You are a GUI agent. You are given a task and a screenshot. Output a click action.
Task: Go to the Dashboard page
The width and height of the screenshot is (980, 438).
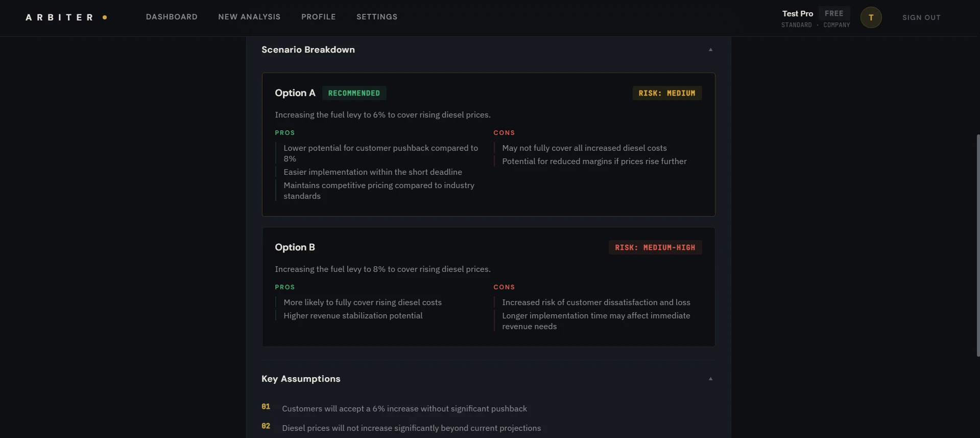pyautogui.click(x=172, y=17)
